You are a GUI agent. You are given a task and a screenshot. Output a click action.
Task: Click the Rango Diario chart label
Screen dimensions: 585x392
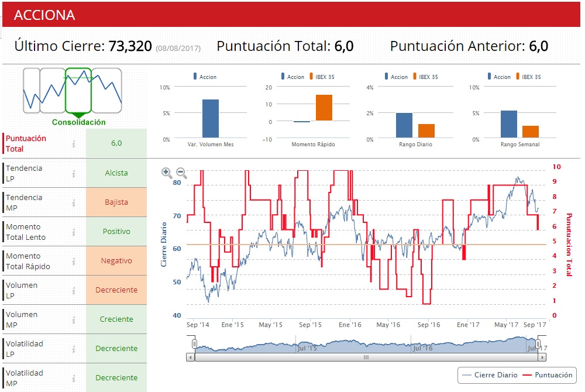(415, 145)
